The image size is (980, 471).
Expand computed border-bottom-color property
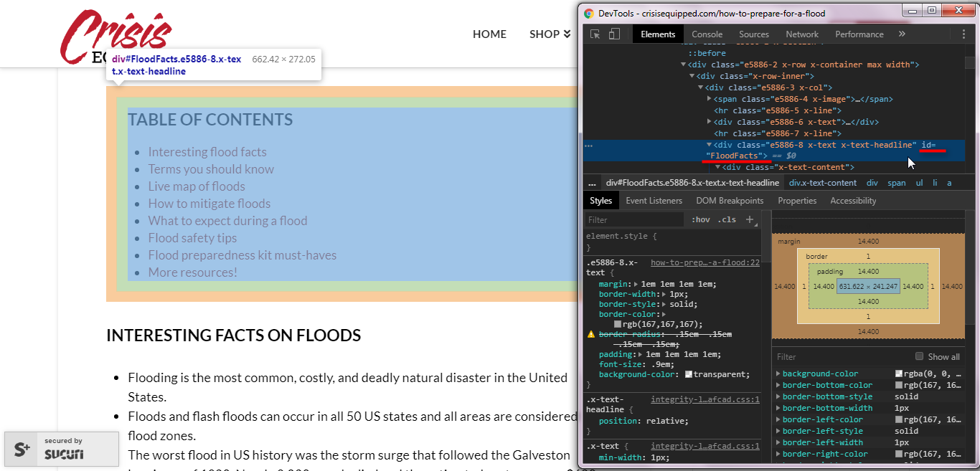coord(778,385)
